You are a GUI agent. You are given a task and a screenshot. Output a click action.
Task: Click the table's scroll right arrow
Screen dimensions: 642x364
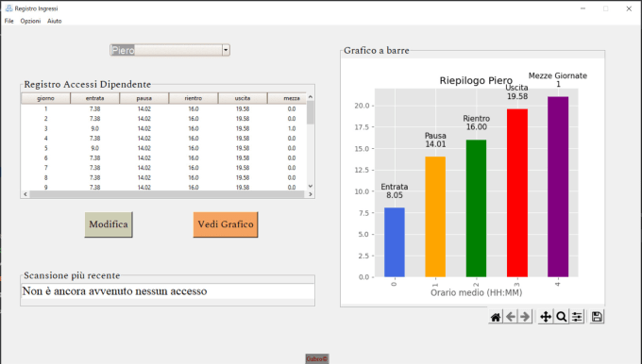pyautogui.click(x=311, y=194)
